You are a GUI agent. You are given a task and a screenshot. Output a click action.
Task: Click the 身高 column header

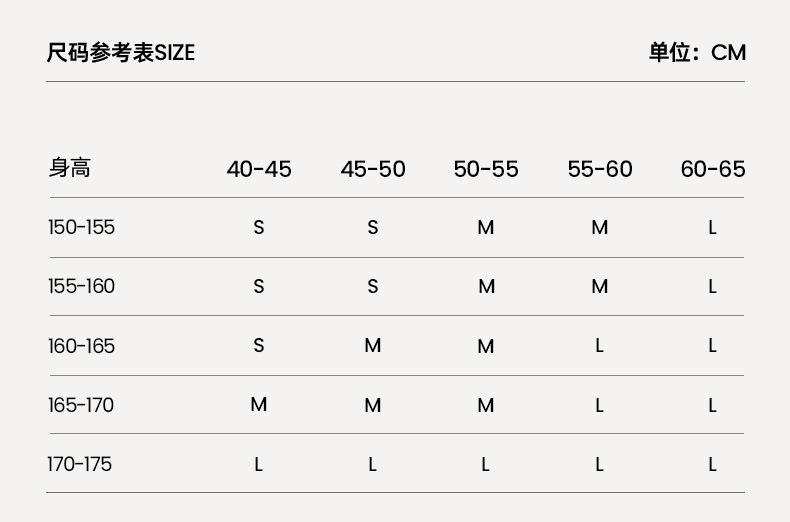pyautogui.click(x=70, y=168)
